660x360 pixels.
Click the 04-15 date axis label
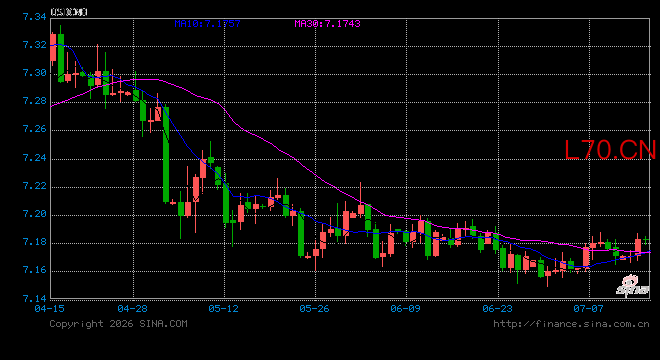click(50, 309)
